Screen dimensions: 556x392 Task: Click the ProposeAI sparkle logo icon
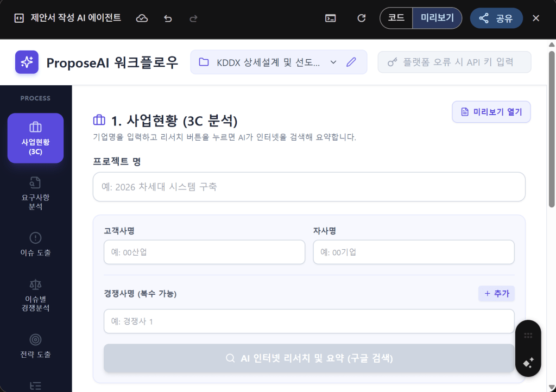pyautogui.click(x=27, y=62)
